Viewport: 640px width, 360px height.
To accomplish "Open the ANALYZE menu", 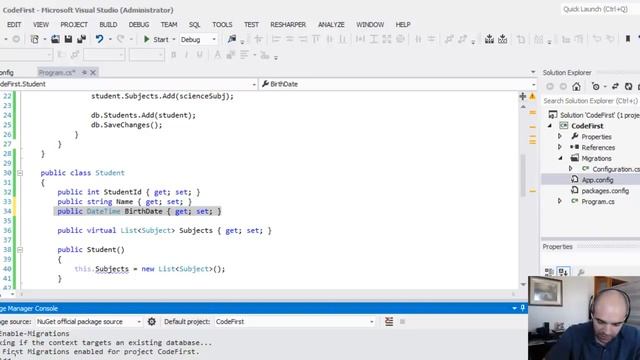I will coord(331,24).
